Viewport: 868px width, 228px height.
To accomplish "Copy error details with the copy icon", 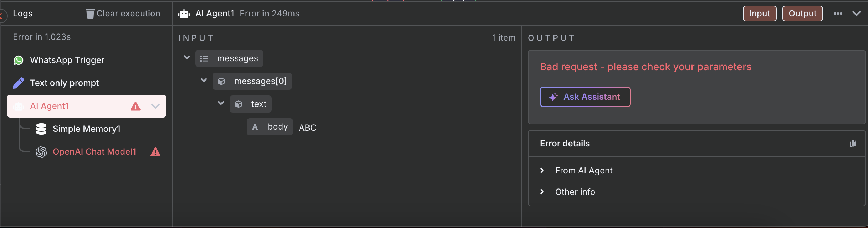I will 853,144.
